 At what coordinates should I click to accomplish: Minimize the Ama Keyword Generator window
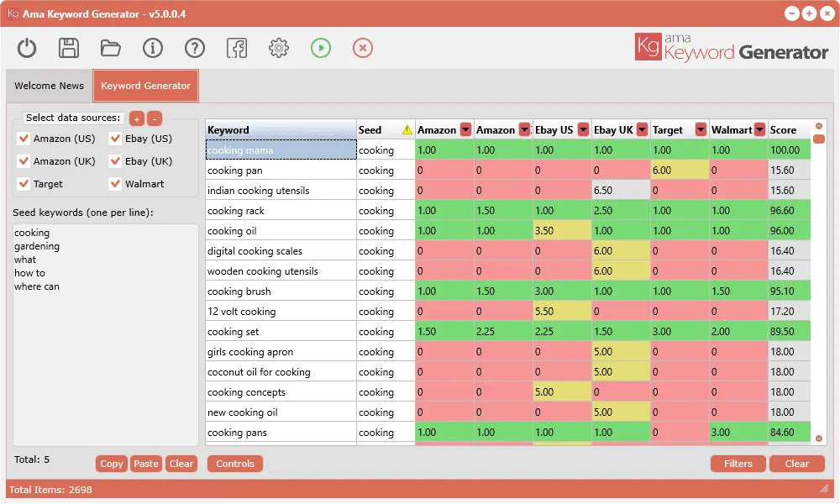792,13
